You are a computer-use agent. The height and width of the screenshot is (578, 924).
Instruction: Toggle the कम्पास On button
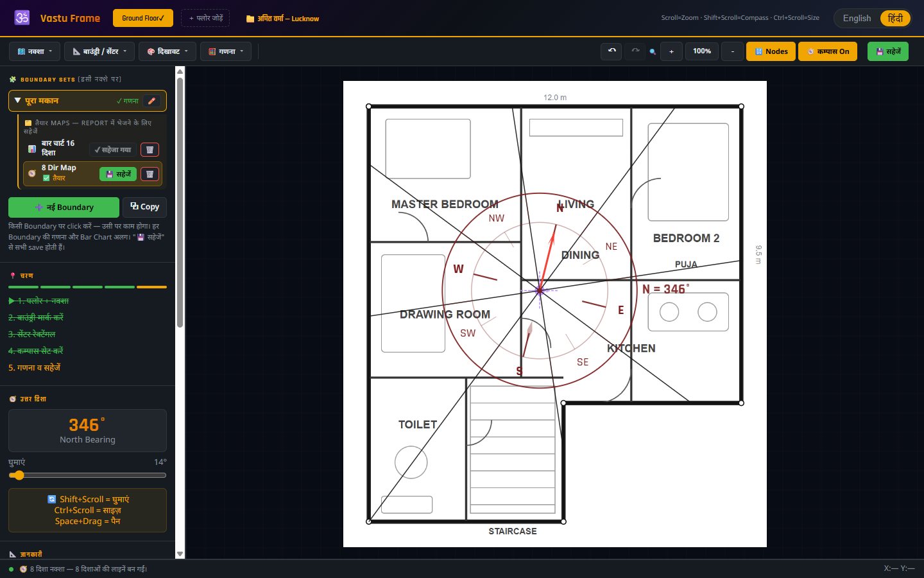point(828,51)
